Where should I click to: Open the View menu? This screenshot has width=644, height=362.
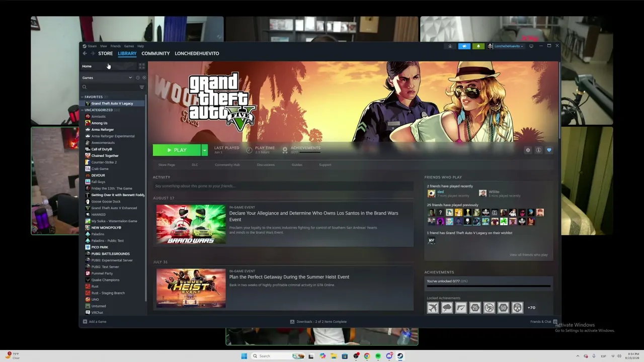tap(103, 46)
